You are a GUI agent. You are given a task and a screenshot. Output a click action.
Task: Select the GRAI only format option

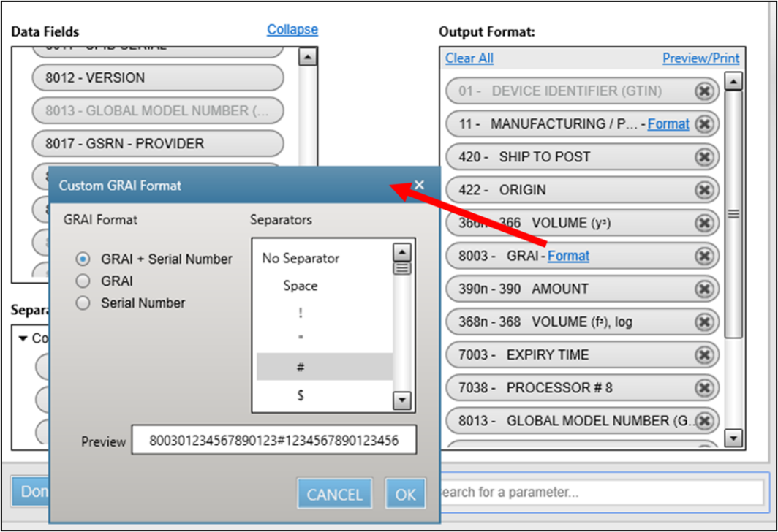tap(83, 281)
